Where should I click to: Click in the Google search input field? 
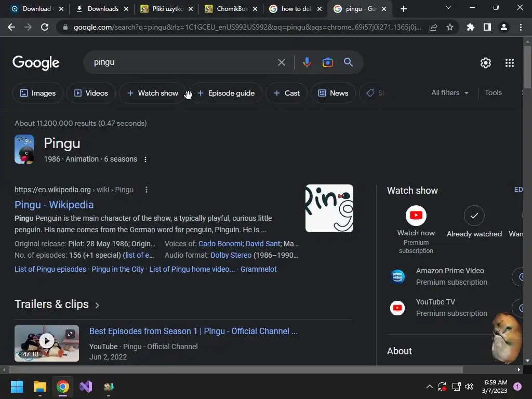183,62
